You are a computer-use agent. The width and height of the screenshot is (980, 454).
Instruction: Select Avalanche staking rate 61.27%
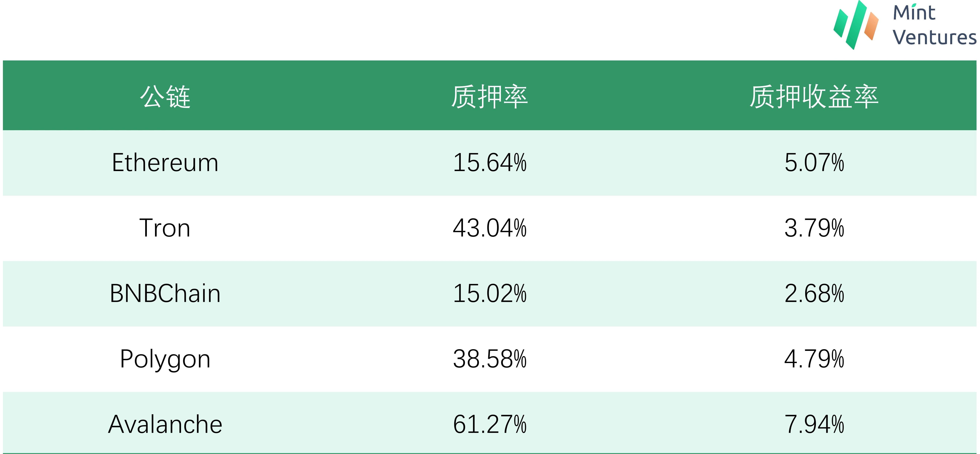490,424
